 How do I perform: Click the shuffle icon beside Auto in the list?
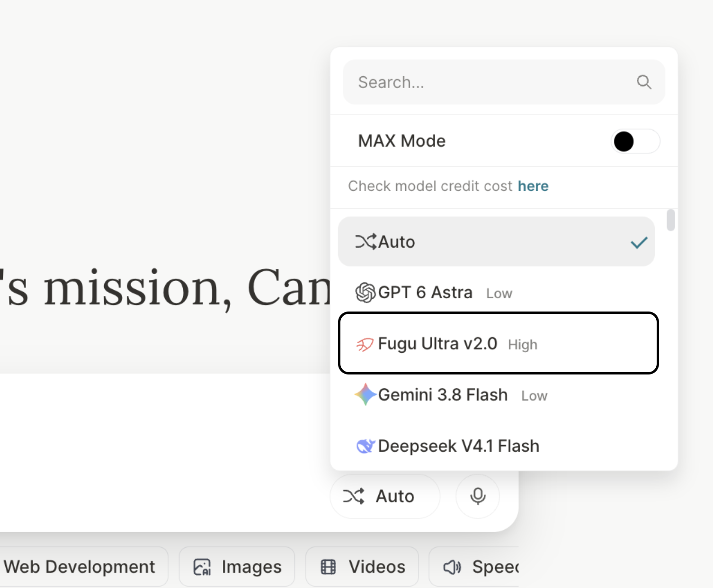366,241
